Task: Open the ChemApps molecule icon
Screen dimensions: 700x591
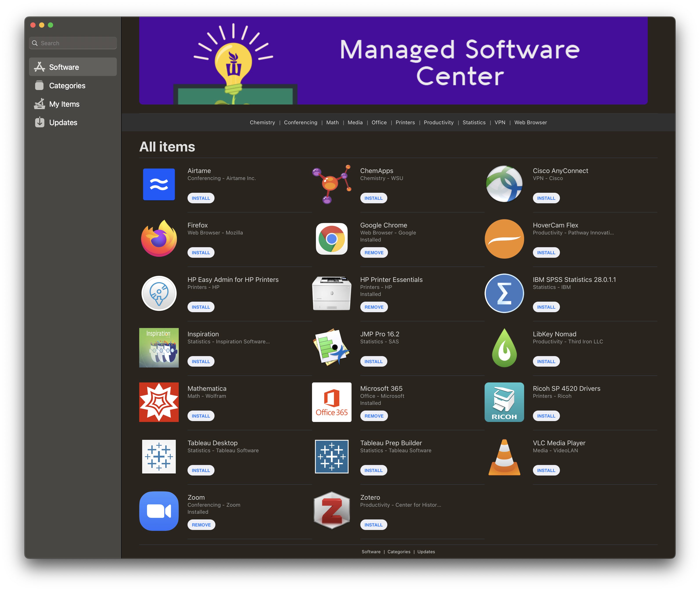Action: (x=331, y=184)
